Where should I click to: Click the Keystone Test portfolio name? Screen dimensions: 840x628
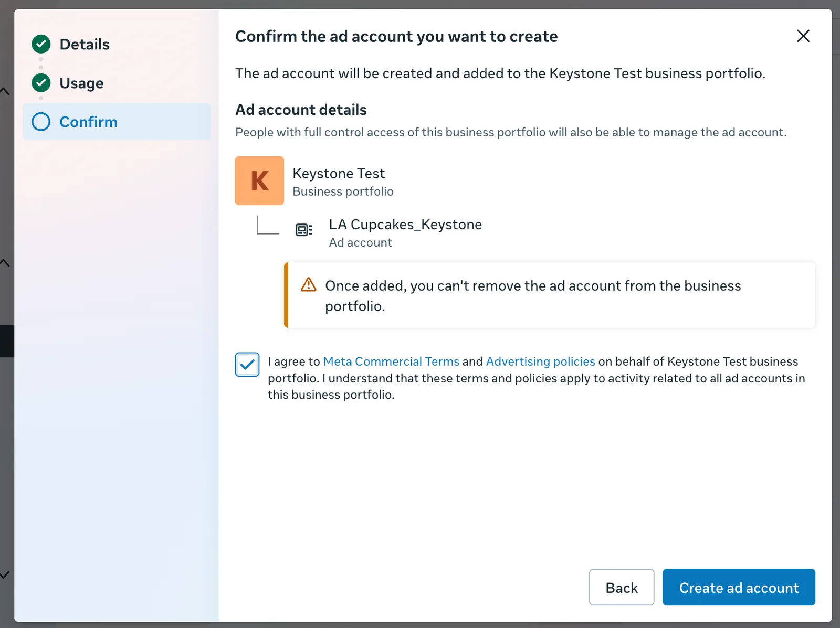[339, 174]
